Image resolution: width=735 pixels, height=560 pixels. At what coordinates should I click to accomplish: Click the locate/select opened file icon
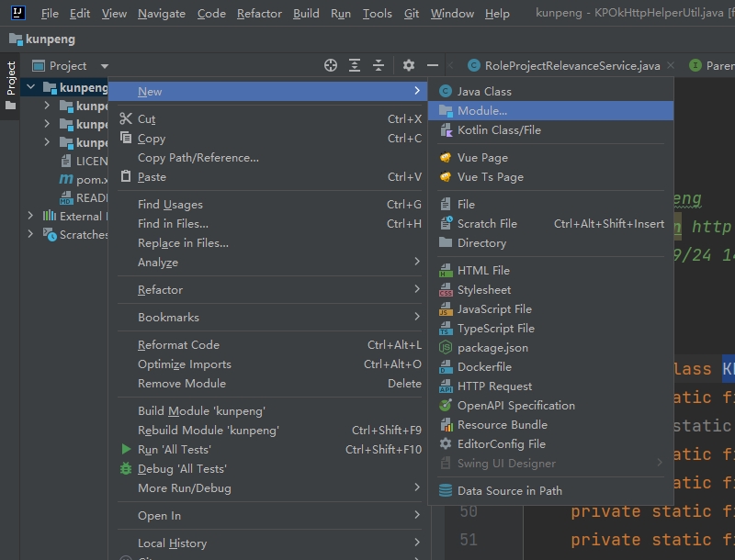(x=331, y=65)
